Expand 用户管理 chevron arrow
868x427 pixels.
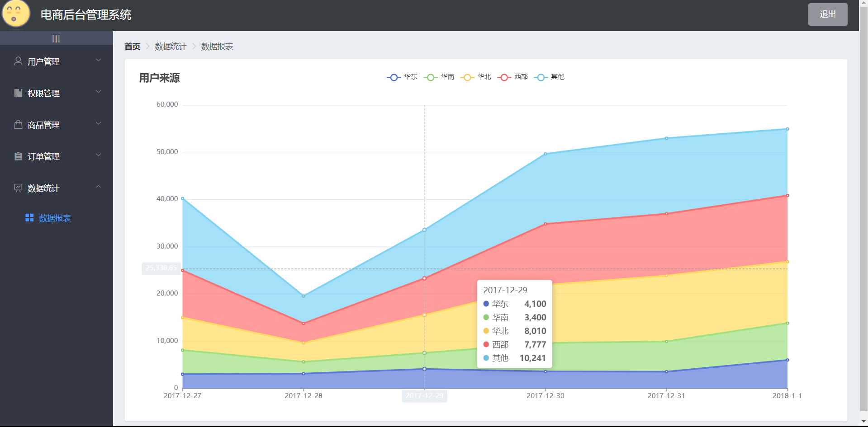[98, 60]
